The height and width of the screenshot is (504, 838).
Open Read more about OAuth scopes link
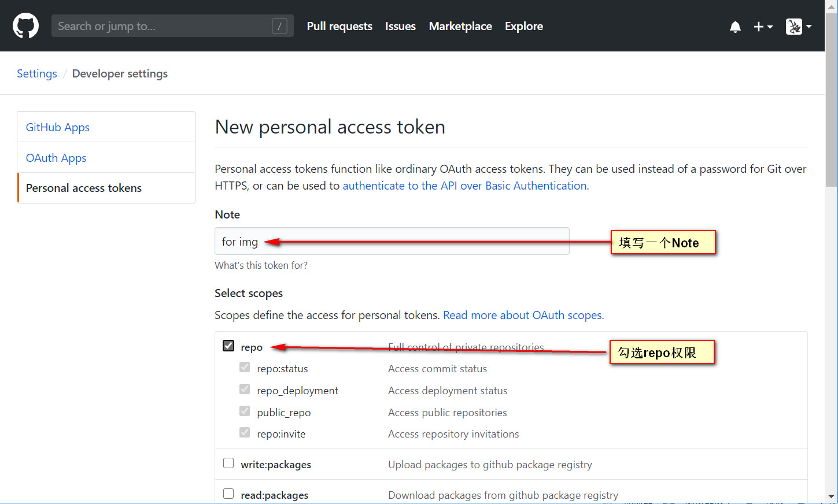point(523,315)
